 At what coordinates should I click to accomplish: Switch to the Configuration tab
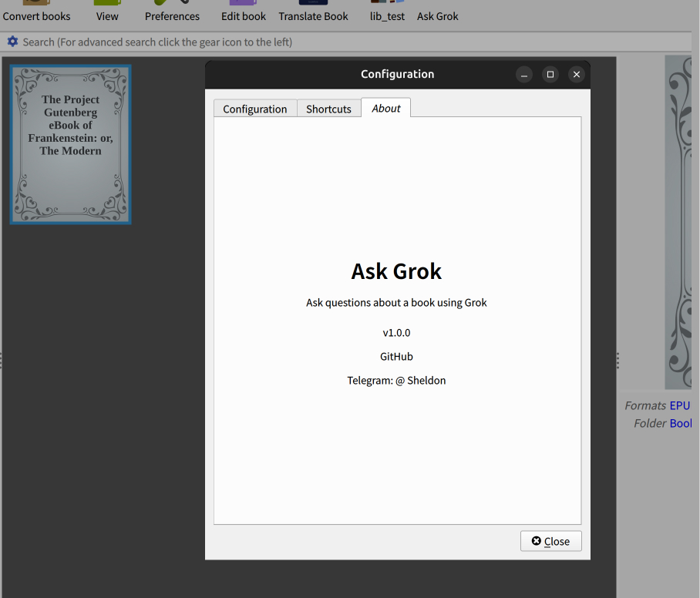coord(255,109)
